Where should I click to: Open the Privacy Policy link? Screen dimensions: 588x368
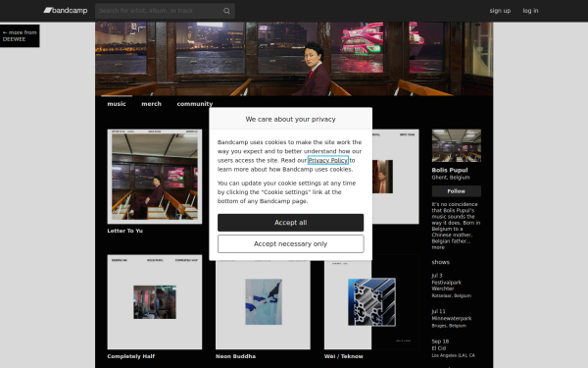click(327, 160)
